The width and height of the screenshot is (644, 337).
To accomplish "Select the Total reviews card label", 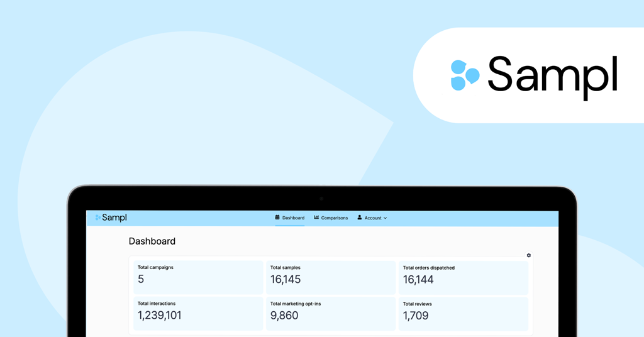I will (x=418, y=304).
